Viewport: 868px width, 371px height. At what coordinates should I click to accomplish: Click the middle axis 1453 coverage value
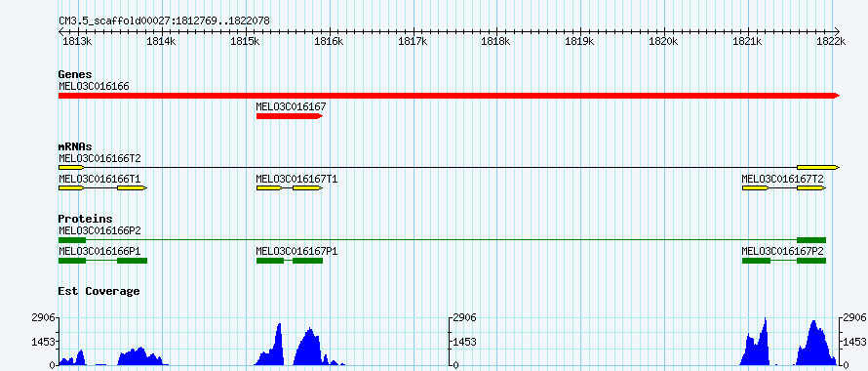tap(465, 342)
